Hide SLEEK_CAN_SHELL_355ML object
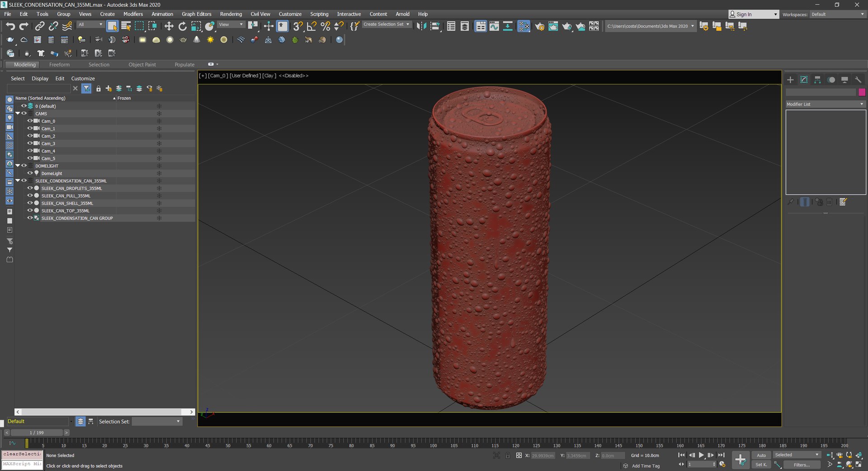This screenshot has height=471, width=868. tap(30, 203)
